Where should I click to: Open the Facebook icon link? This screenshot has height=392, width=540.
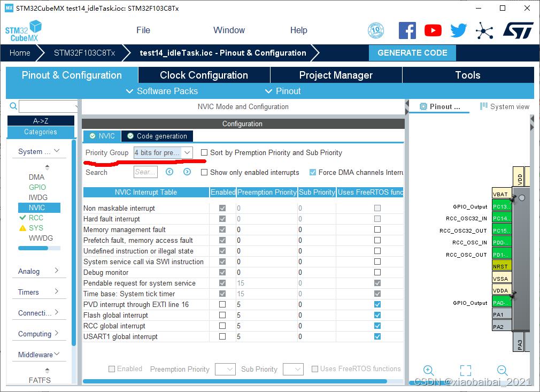pyautogui.click(x=407, y=30)
